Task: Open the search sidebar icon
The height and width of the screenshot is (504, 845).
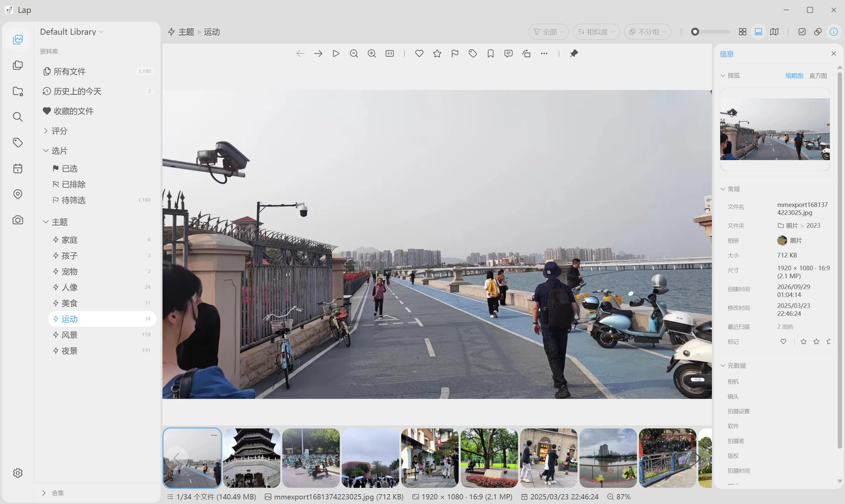Action: (x=18, y=117)
